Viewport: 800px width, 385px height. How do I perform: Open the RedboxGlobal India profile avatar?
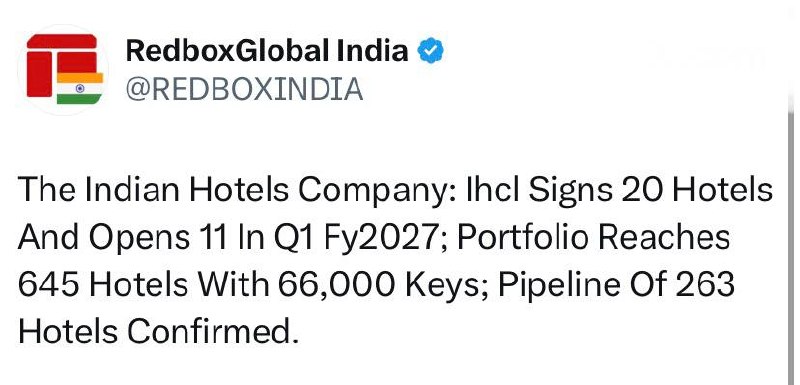click(63, 70)
